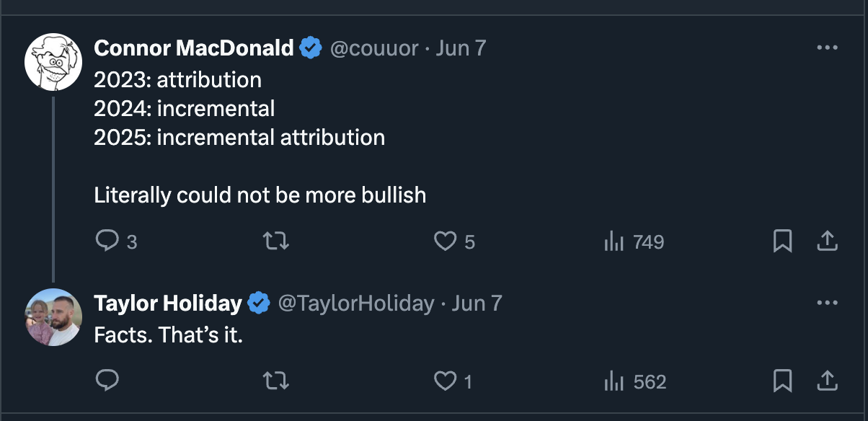868x421 pixels.
Task: Bookmark Taylor Holiday's reply
Action: [782, 381]
